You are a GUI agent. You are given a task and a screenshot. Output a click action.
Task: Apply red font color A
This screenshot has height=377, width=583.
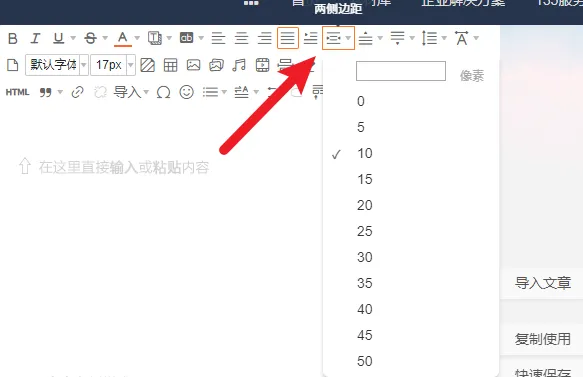tap(123, 38)
